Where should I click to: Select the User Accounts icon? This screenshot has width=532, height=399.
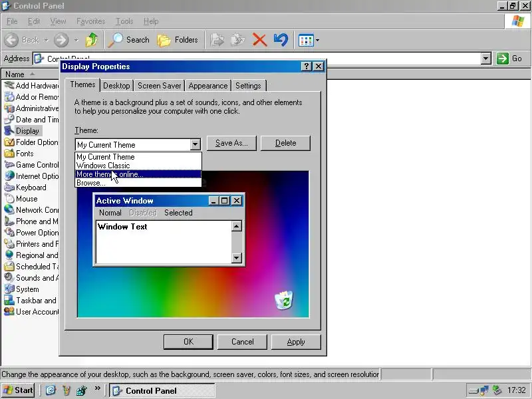9,312
